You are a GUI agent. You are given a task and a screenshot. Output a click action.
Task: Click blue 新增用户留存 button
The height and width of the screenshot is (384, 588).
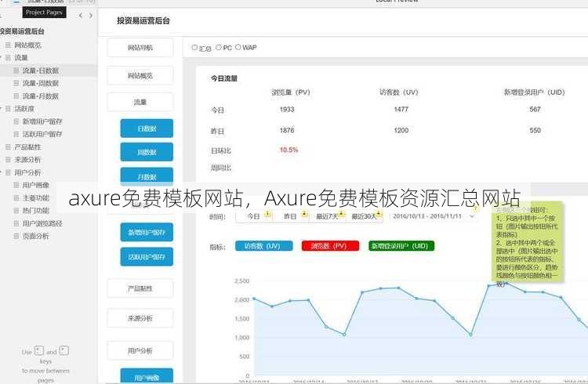click(x=147, y=233)
